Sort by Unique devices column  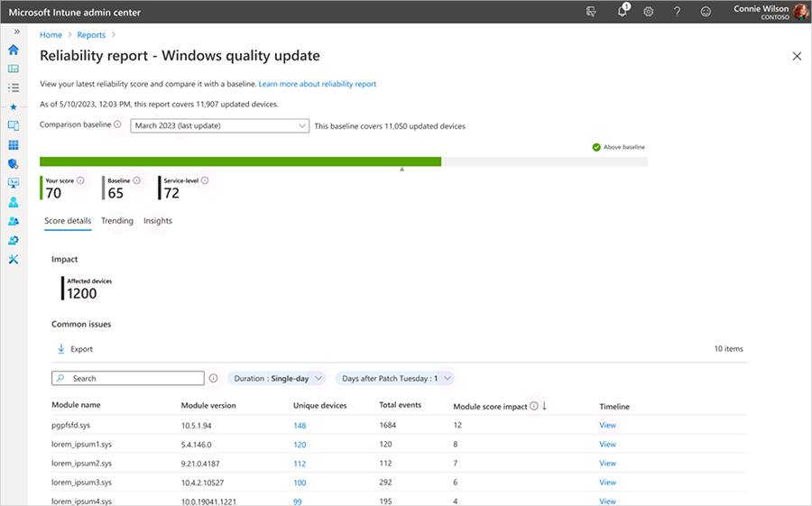click(320, 406)
